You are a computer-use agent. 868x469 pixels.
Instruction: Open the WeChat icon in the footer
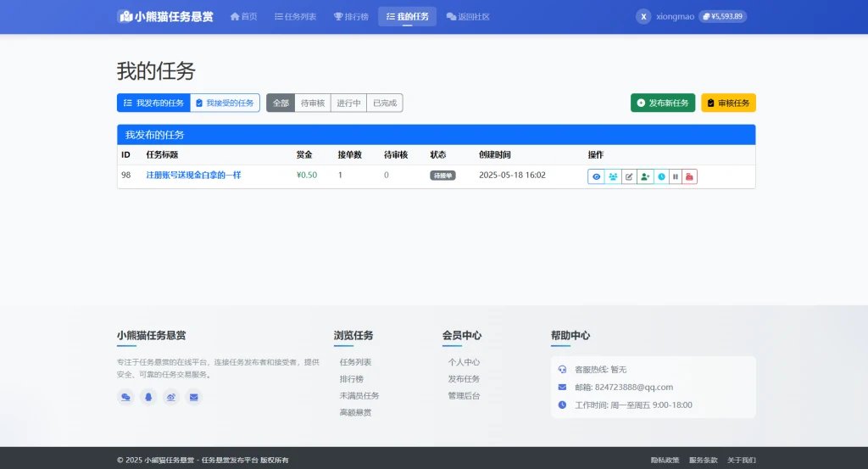[125, 397]
